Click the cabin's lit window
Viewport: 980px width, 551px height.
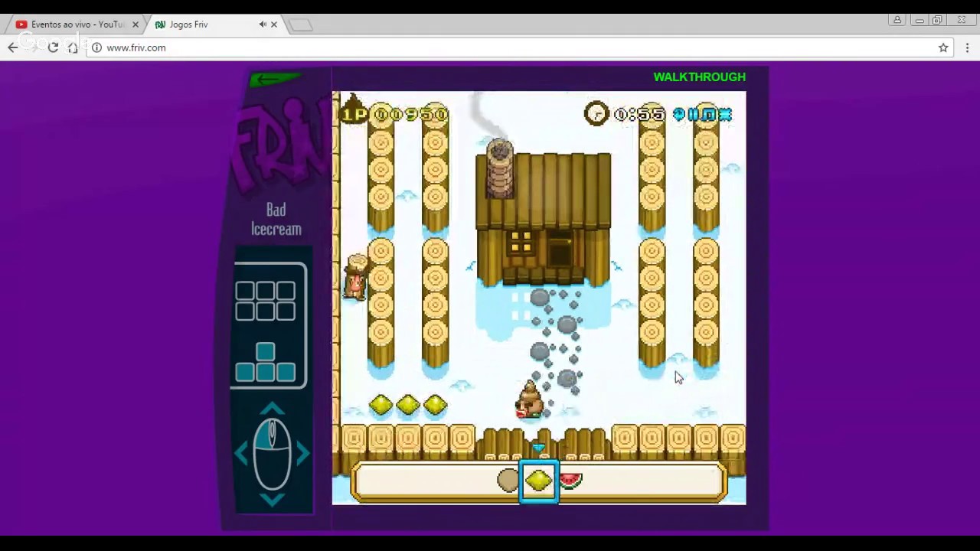coord(521,243)
